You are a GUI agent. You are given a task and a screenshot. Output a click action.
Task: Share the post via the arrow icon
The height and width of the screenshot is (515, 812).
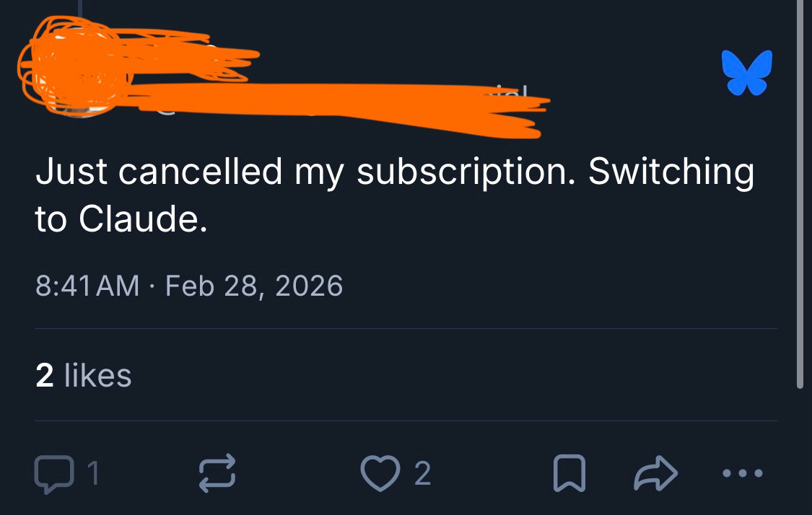pos(654,473)
